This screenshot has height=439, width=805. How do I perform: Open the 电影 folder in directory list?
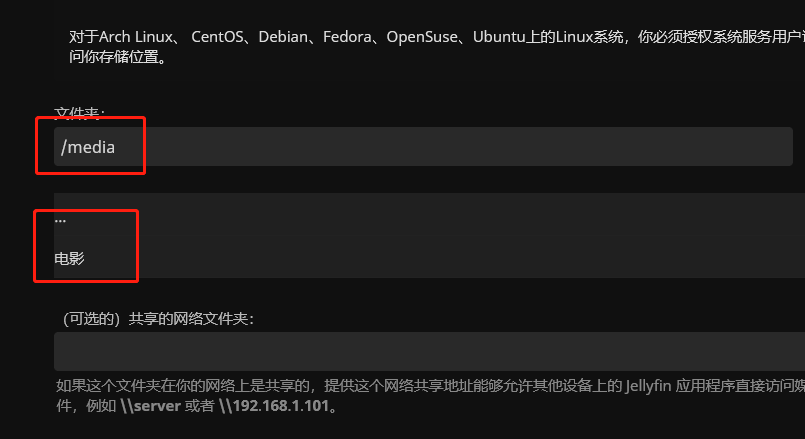pos(70,258)
